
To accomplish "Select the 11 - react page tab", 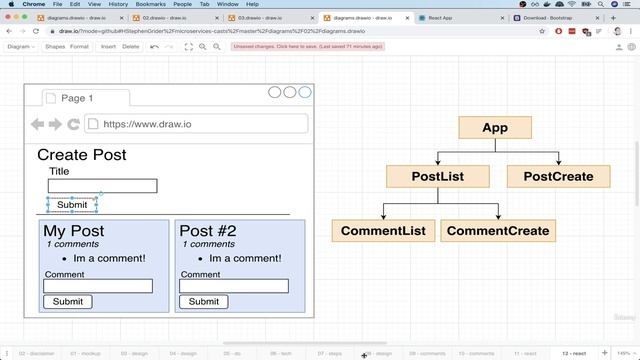I will tap(525, 353).
